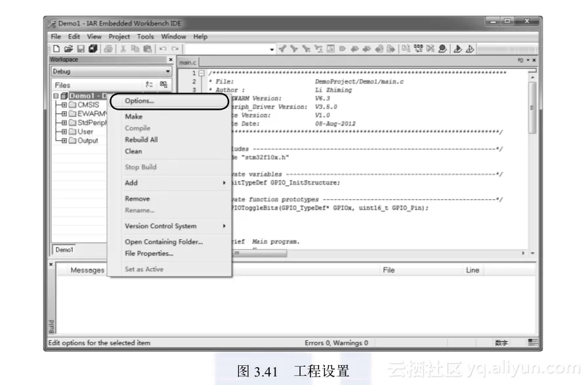The width and height of the screenshot is (588, 385).
Task: Open the Add submenu
Action: pyautogui.click(x=169, y=183)
